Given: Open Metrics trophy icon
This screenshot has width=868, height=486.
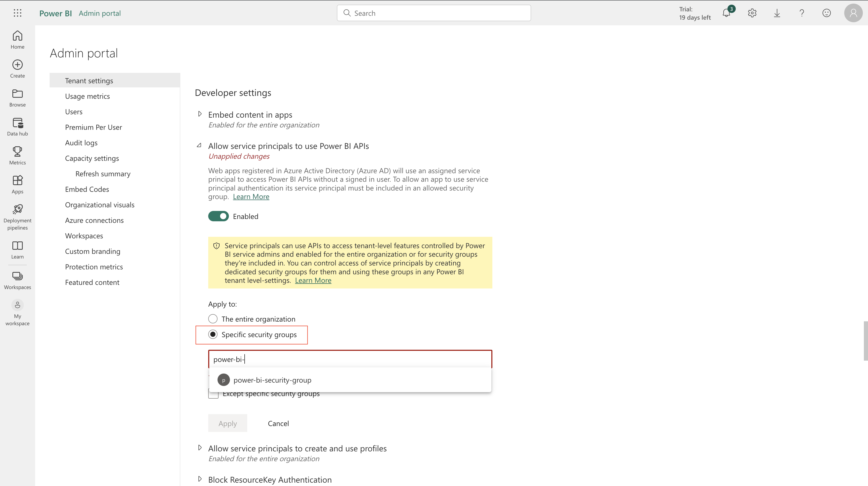Looking at the screenshot, I should coord(18,152).
